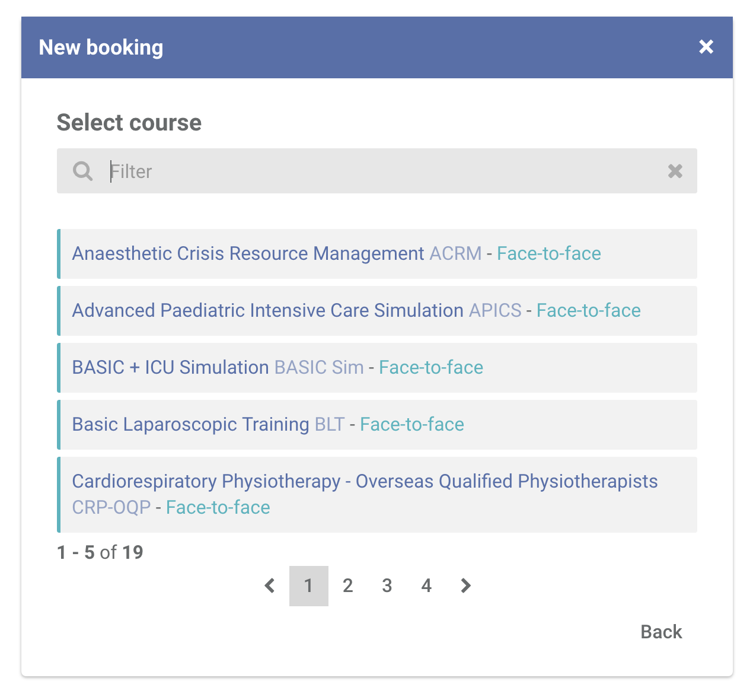
Task: Clear the filter with the X icon
Action: (675, 171)
